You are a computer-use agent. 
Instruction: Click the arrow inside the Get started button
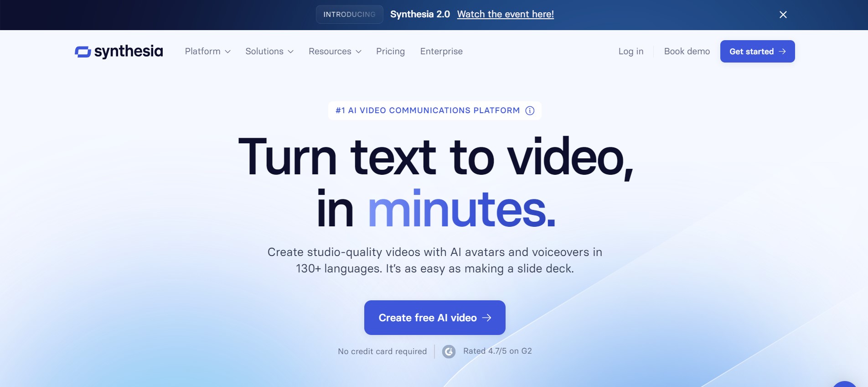(782, 52)
